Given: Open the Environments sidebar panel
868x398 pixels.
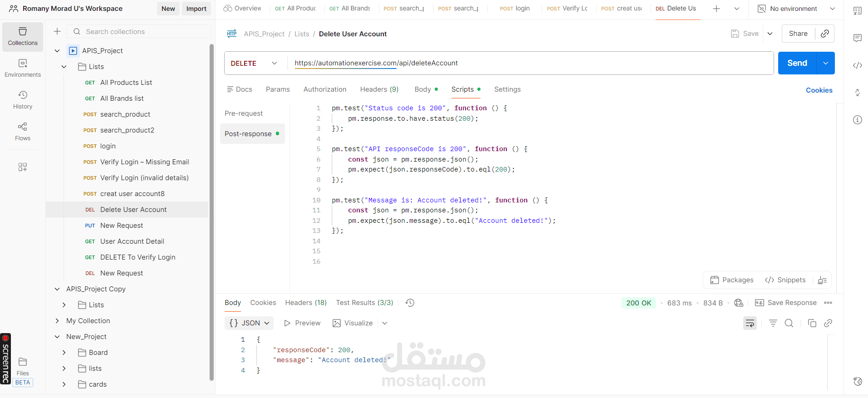Looking at the screenshot, I should coord(23,69).
